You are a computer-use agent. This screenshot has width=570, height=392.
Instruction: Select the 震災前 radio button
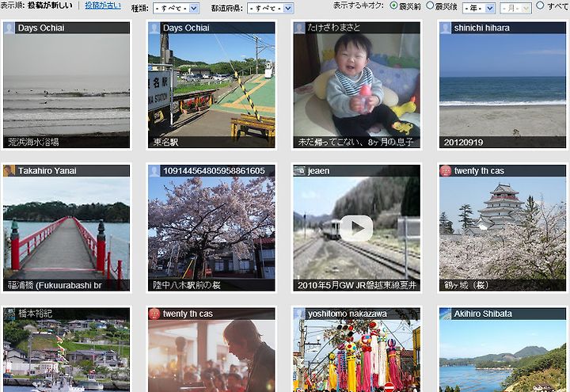pyautogui.click(x=393, y=6)
